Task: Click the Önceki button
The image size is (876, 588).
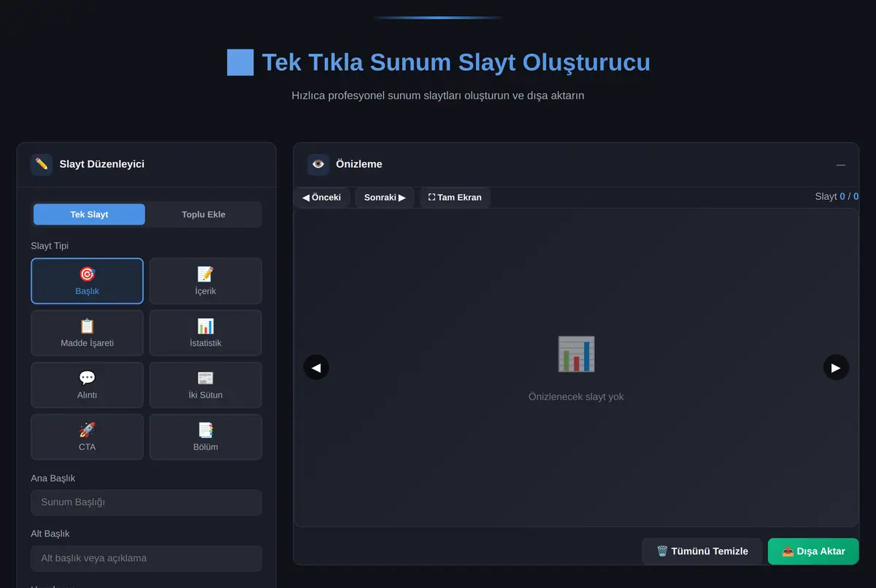Action: tap(322, 198)
